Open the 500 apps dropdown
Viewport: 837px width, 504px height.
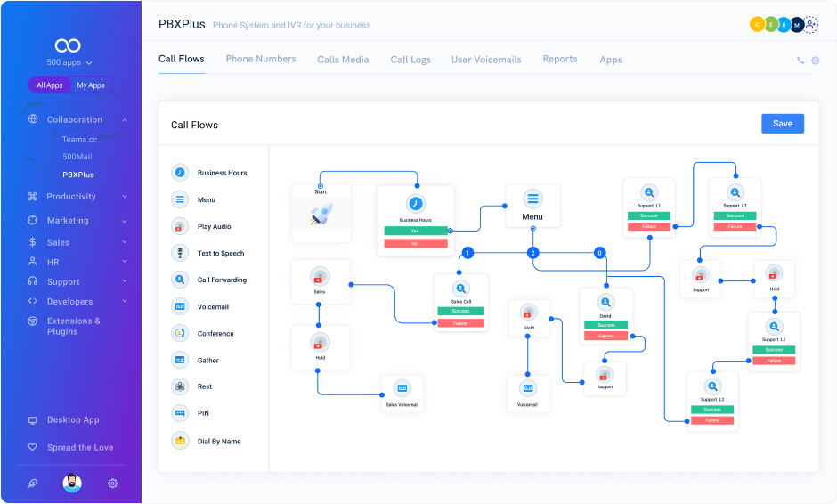coord(69,63)
